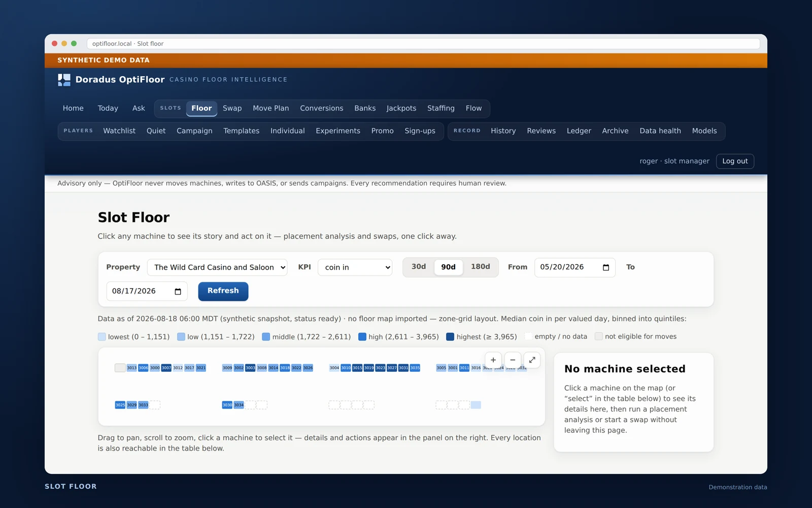This screenshot has height=508, width=812.
Task: Select machine 3025 on the floor map
Action: pyautogui.click(x=120, y=405)
